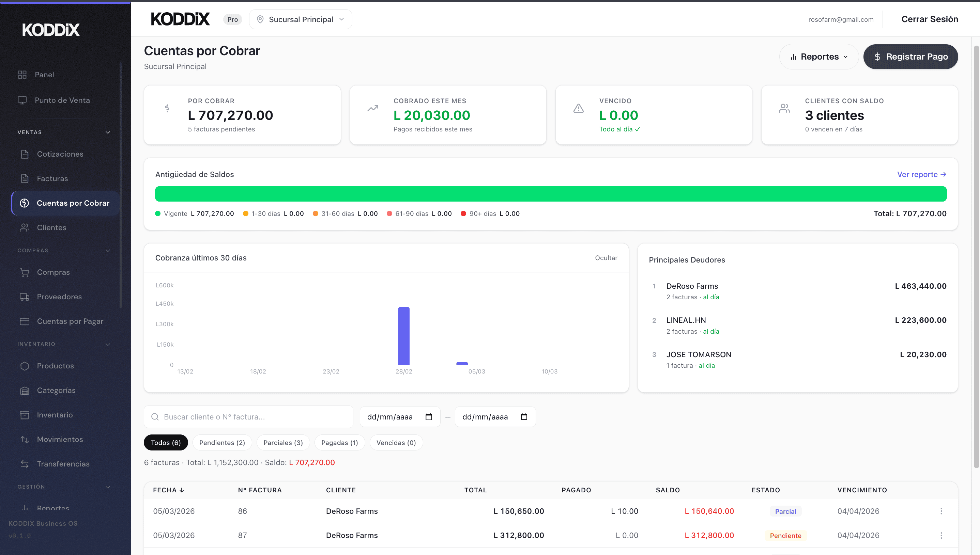Open row menu for invoice 86

point(941,511)
